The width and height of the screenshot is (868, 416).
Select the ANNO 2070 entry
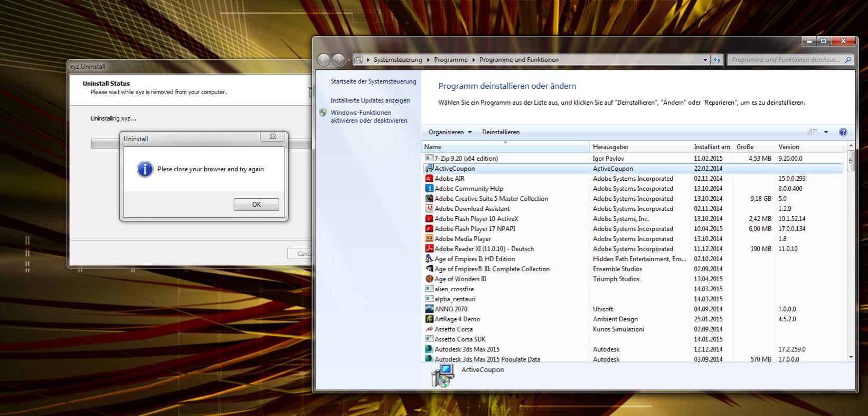(633, 309)
